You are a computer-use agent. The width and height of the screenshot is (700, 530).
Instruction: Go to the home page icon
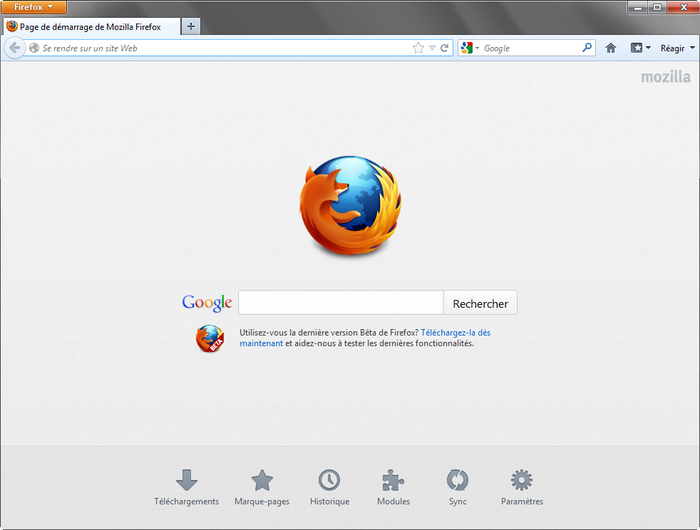pos(611,48)
